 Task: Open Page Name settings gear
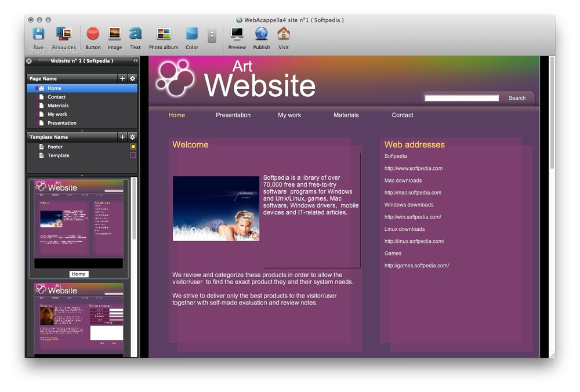click(x=132, y=78)
